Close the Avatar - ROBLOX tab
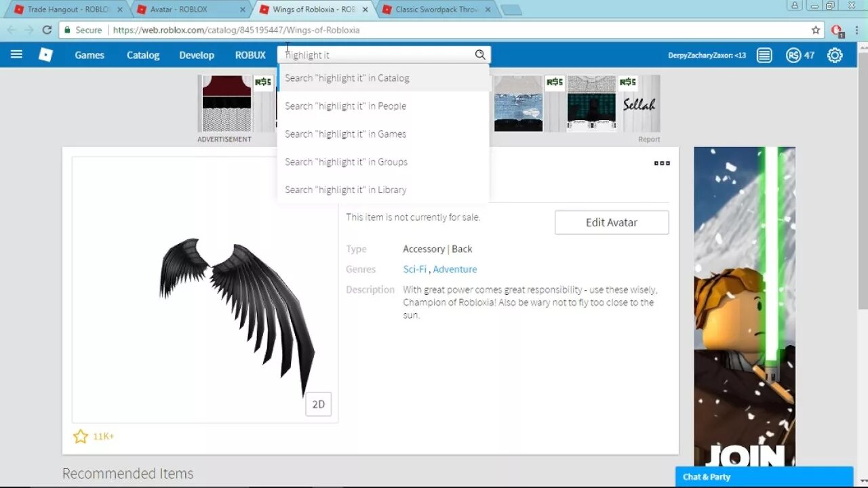 [243, 9]
